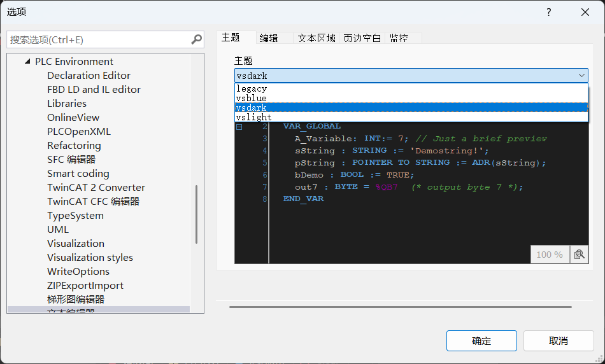The height and width of the screenshot is (364, 605).
Task: Choose vsblue theme option
Action: pyautogui.click(x=252, y=99)
